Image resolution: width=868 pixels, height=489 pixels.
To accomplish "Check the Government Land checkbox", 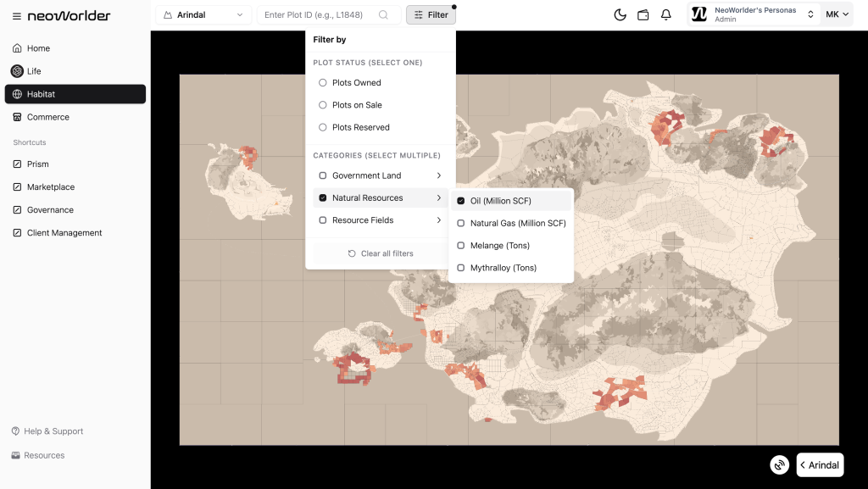I will [323, 175].
